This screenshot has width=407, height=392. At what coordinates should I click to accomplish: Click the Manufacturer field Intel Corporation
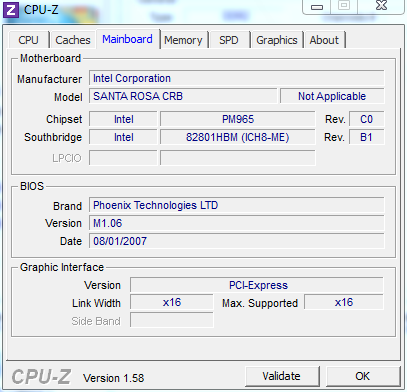click(237, 78)
